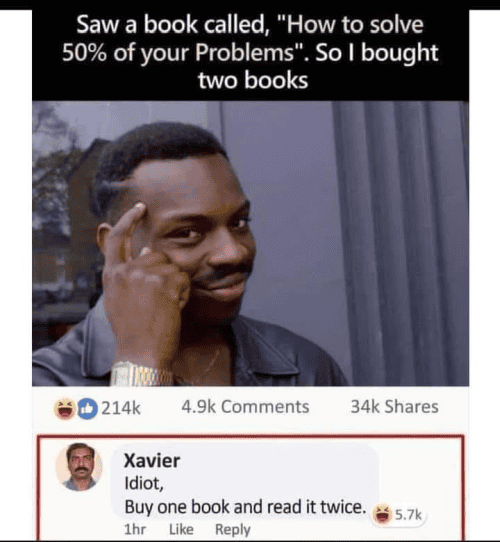The image size is (500, 542).
Task: View the 34k Shares
Action: [395, 407]
